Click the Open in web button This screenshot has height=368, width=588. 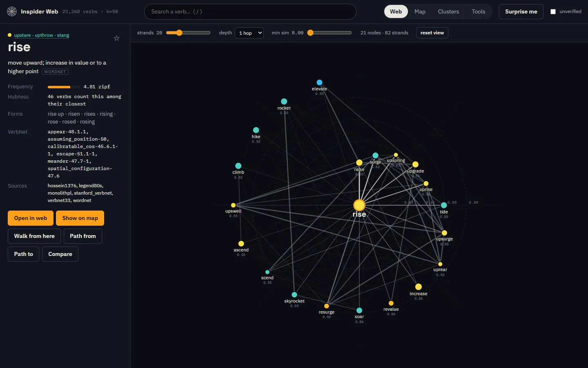point(31,218)
